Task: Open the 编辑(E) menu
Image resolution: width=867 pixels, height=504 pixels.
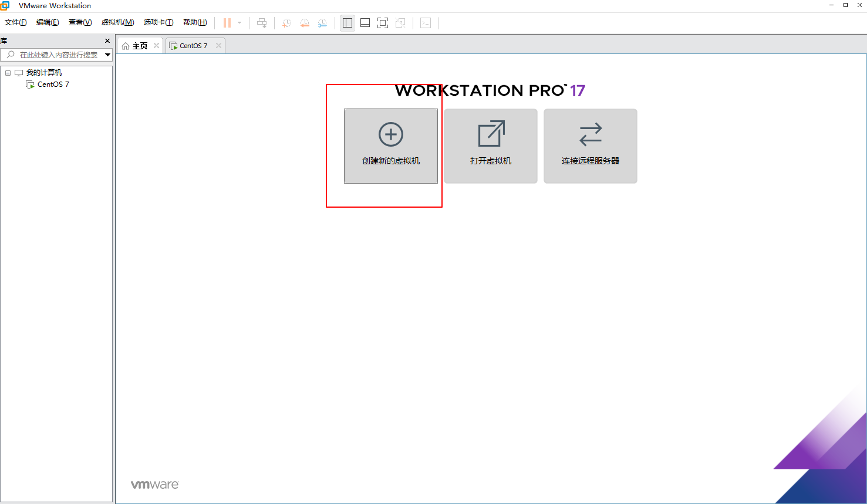Action: [48, 22]
